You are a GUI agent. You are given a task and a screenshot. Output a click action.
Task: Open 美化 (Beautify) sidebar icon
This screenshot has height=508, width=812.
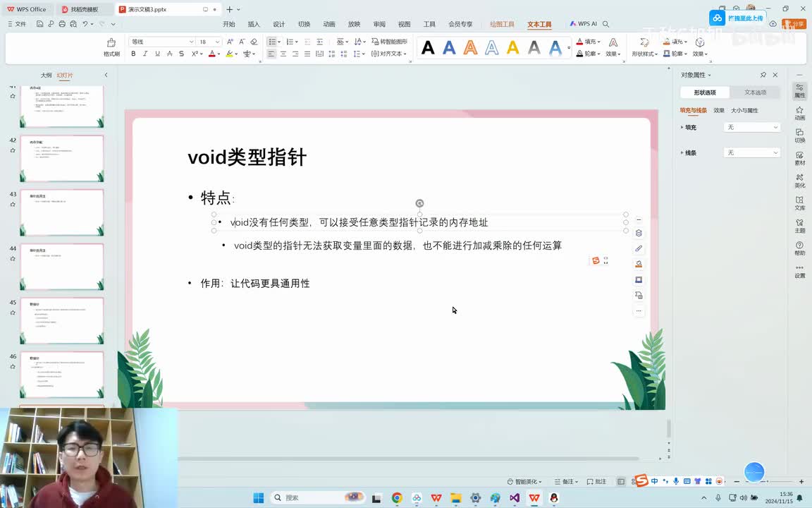coord(799,181)
